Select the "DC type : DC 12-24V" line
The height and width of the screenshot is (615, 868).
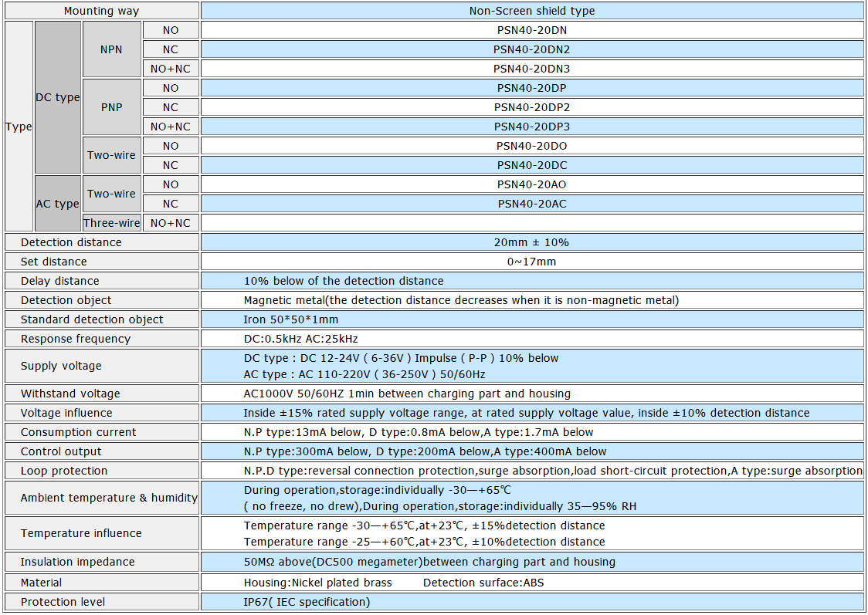(402, 358)
